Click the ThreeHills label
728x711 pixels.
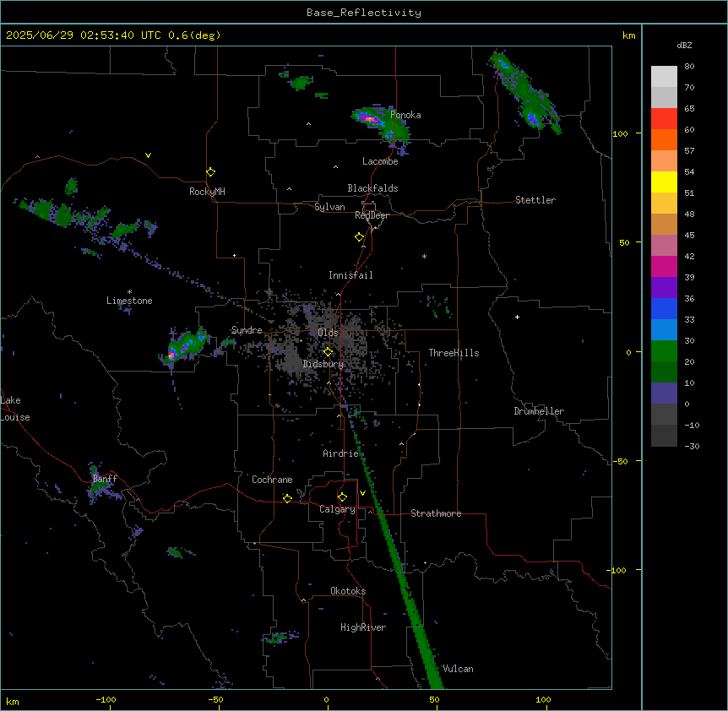click(454, 353)
